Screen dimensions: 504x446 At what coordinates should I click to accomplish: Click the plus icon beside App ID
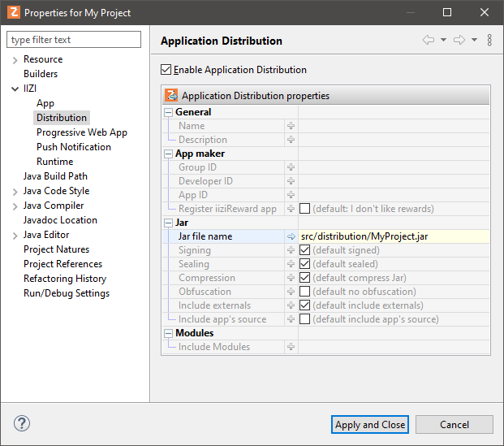tap(291, 195)
